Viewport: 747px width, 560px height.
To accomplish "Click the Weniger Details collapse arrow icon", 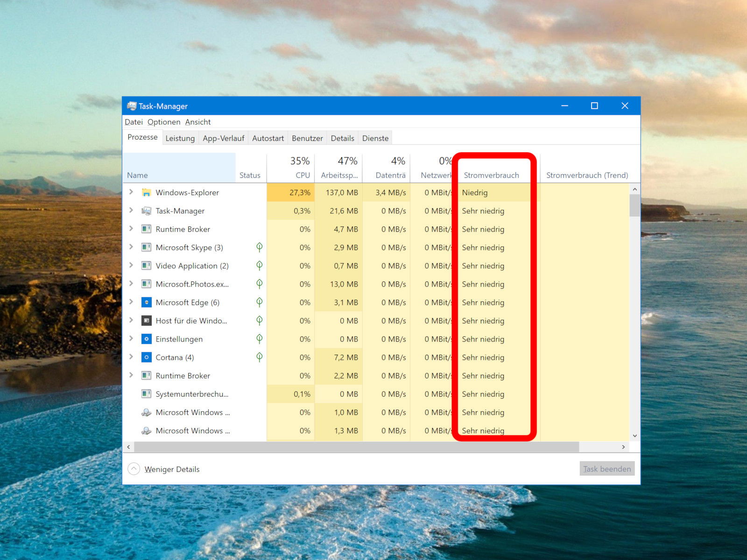I will point(134,469).
